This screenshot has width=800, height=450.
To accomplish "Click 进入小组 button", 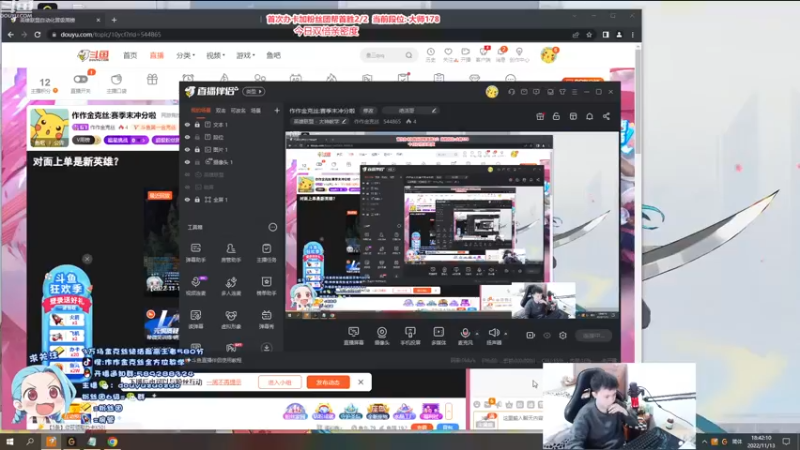I will (x=280, y=382).
